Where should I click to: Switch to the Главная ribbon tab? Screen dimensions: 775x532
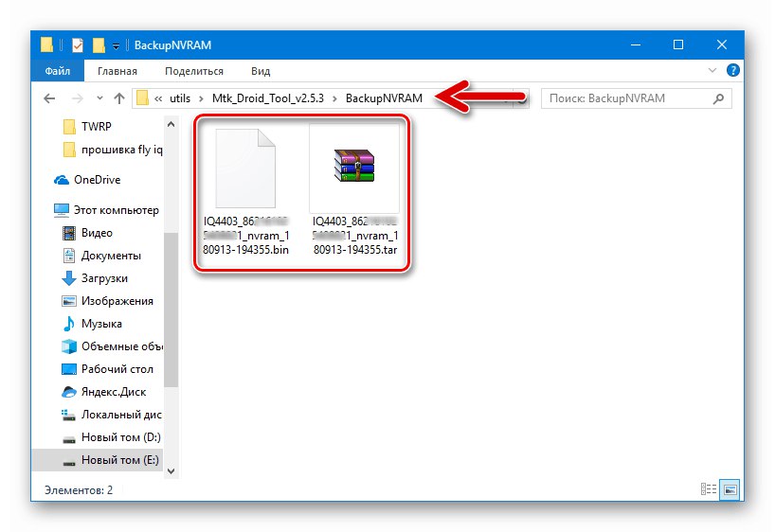coord(117,71)
